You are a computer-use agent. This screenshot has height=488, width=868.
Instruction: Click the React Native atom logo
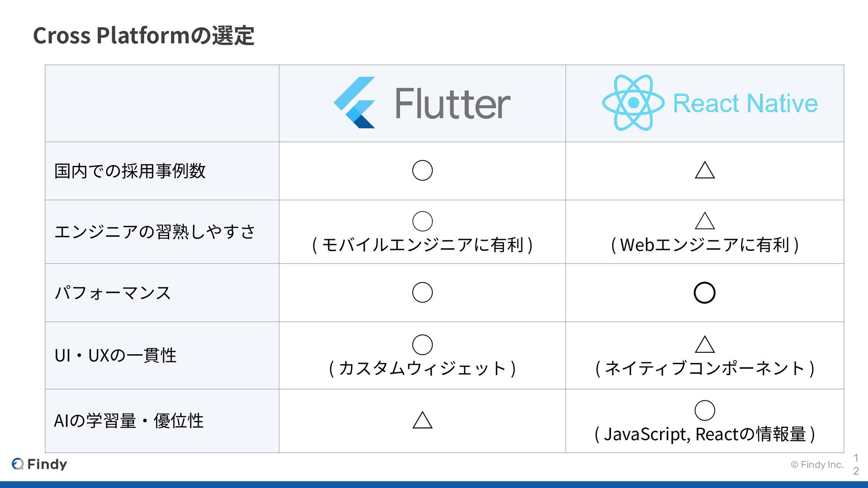(x=633, y=103)
